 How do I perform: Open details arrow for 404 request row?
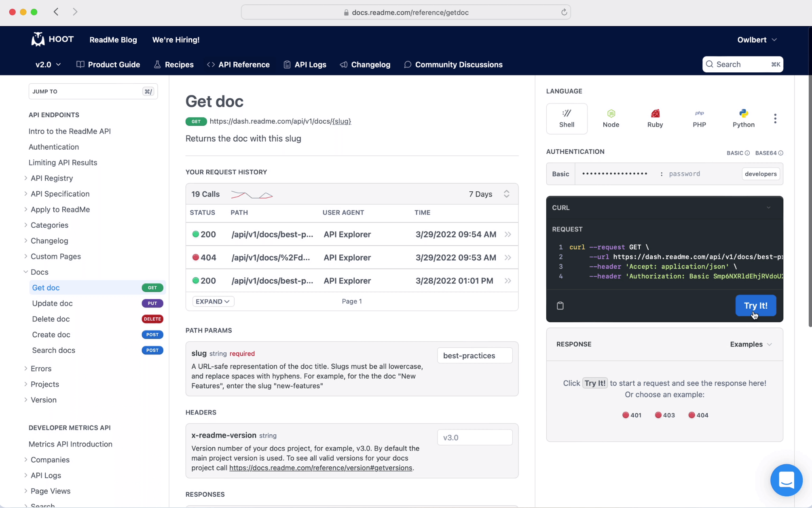pyautogui.click(x=507, y=257)
